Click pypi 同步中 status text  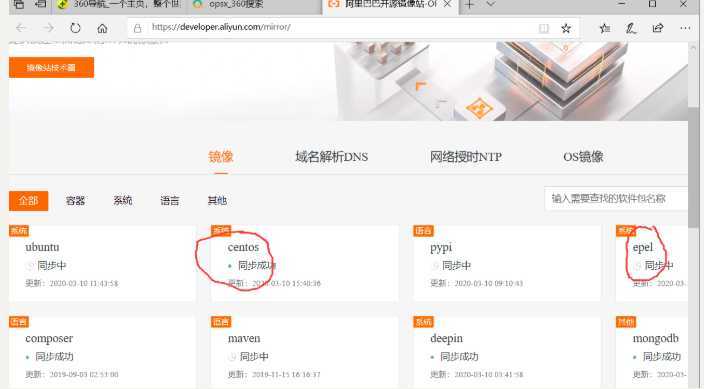coord(457,265)
